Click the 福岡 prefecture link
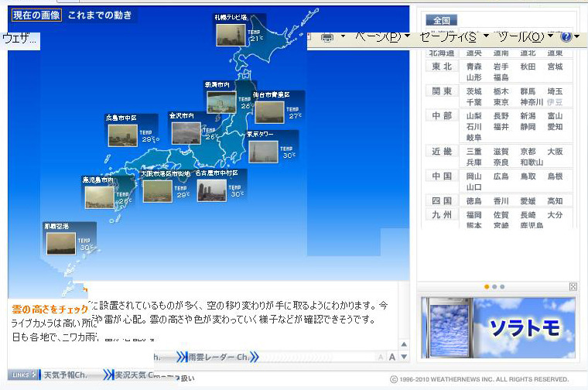The width and height of the screenshot is (588, 390). (474, 215)
